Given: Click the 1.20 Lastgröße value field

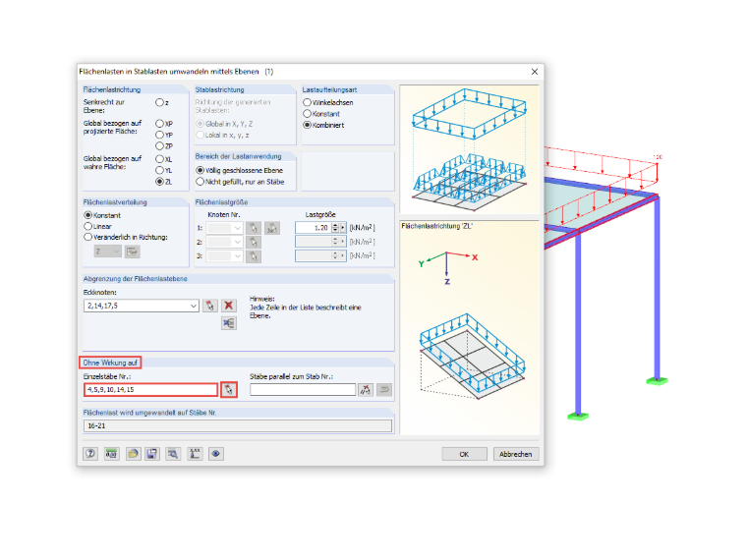Looking at the screenshot, I should [313, 228].
